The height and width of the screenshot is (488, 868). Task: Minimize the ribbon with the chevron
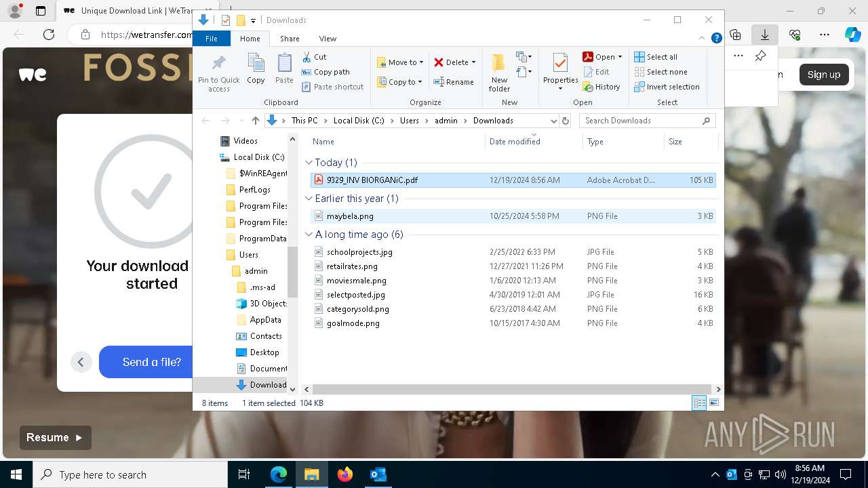coord(703,39)
